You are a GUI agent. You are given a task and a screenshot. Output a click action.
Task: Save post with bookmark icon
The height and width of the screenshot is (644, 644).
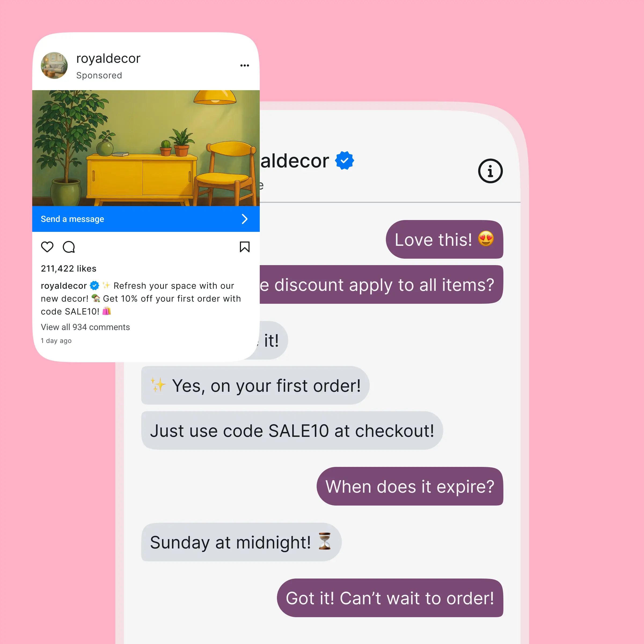point(245,247)
